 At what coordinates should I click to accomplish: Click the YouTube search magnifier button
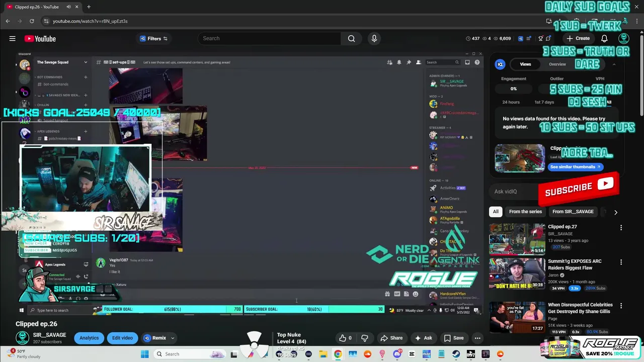pos(351,38)
